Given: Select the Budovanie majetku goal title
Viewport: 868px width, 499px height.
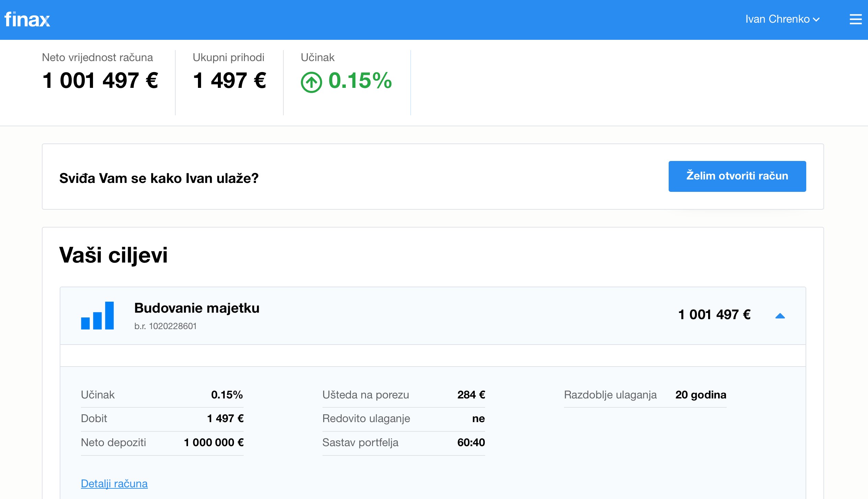Looking at the screenshot, I should click(x=197, y=308).
